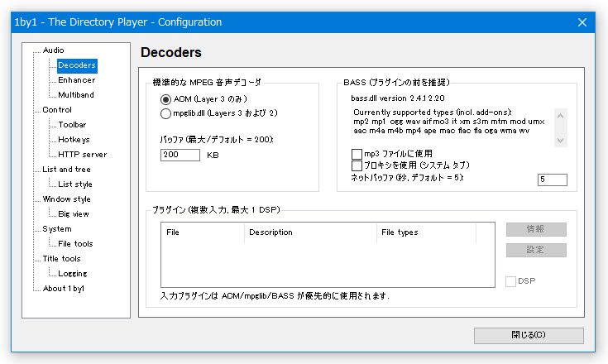The height and width of the screenshot is (364, 608).
Task: Click the buffer size KB field
Action: click(180, 155)
